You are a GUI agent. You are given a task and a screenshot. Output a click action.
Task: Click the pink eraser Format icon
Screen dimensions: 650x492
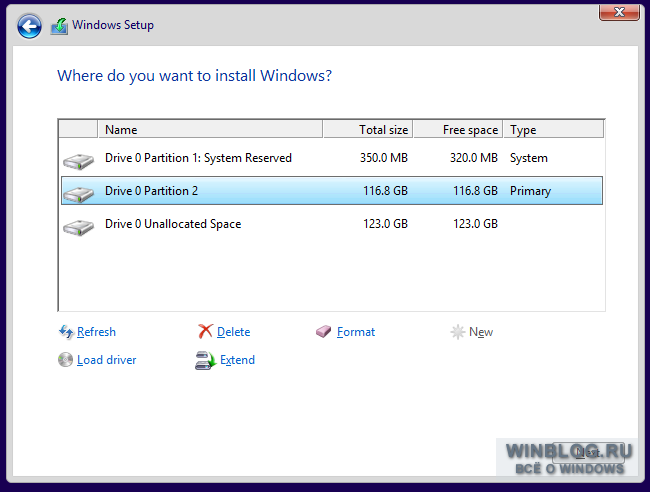point(323,332)
